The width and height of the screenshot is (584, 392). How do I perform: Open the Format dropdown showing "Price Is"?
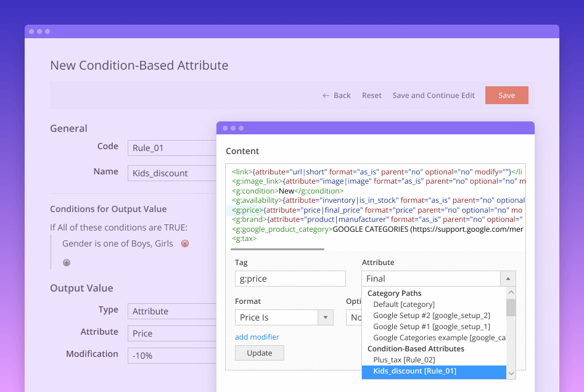point(327,317)
